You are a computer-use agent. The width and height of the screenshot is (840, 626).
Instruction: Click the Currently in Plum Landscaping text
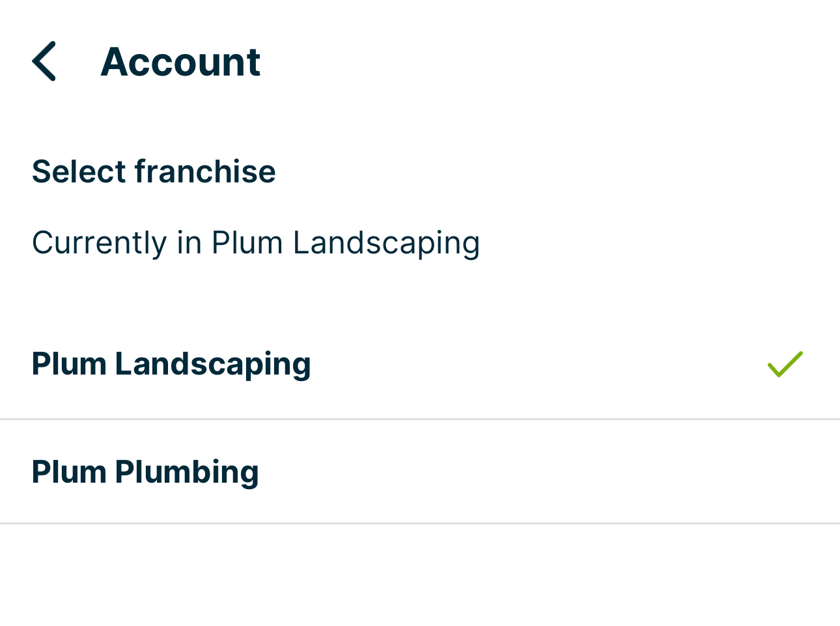tap(256, 243)
